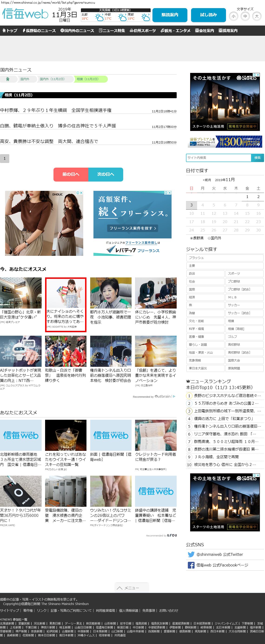
Task: Open the フラッシュ genre entry
Action: [225, 258]
